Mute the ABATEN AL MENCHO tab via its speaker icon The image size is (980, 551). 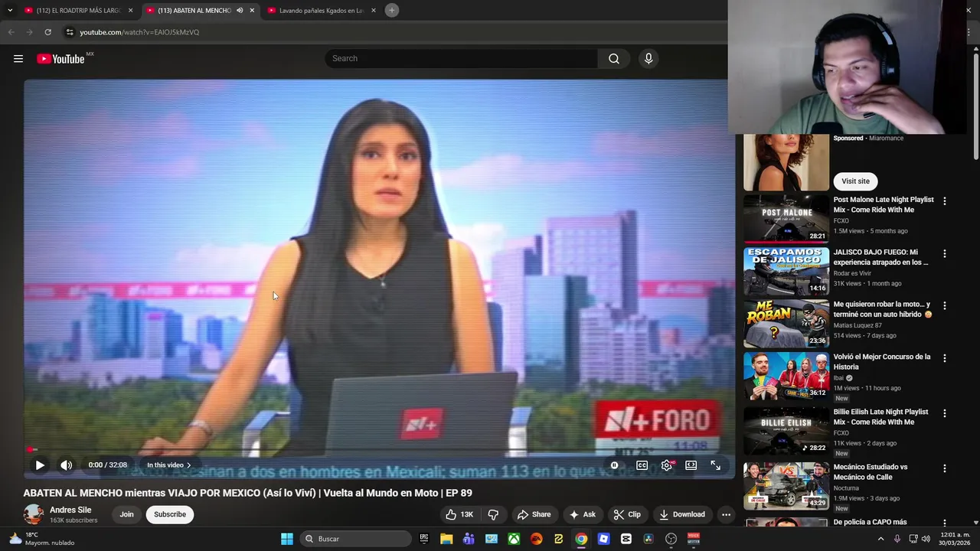point(240,11)
